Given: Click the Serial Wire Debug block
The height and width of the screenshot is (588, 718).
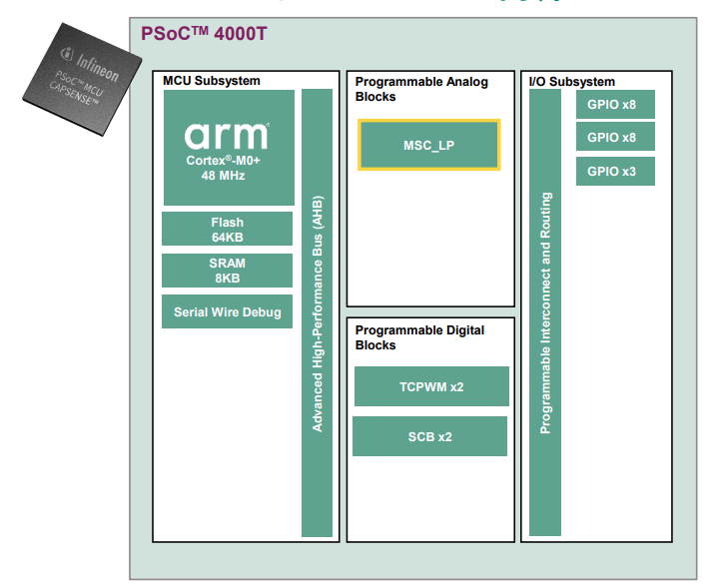Looking at the screenshot, I should point(227,312).
